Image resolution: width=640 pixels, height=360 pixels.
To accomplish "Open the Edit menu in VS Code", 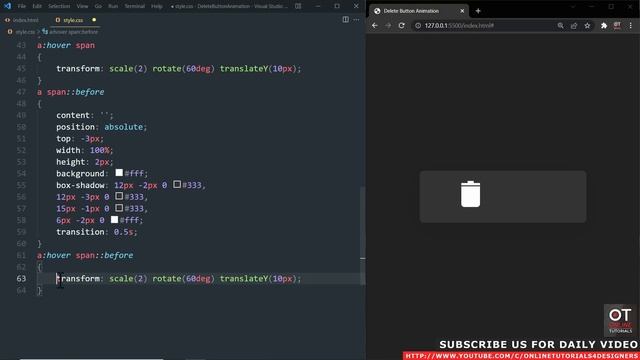I will (x=37, y=6).
